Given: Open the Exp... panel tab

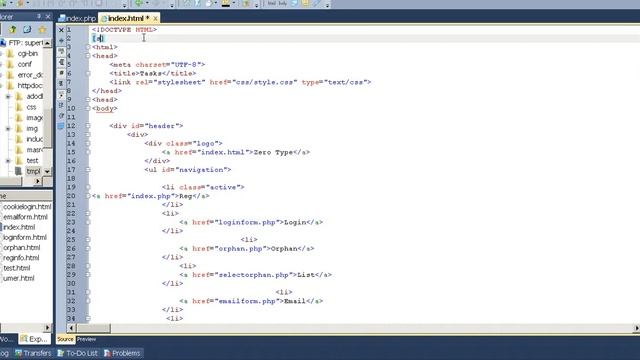Looking at the screenshot, I should point(34,339).
